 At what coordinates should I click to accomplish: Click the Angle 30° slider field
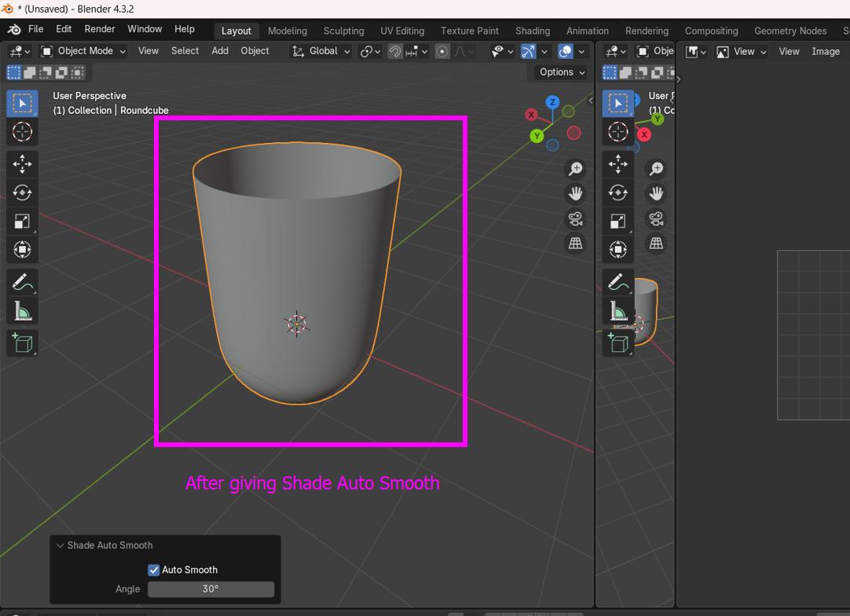point(211,588)
